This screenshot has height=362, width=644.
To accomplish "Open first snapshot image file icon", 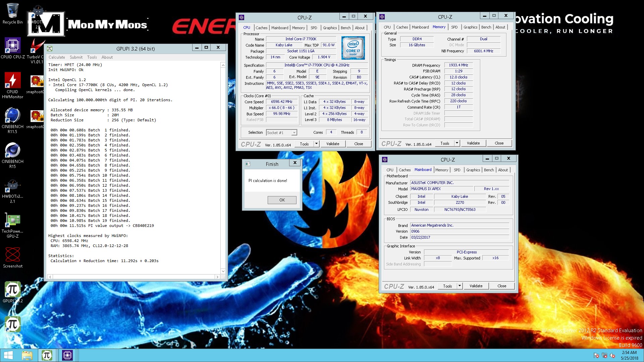I will point(36,84).
